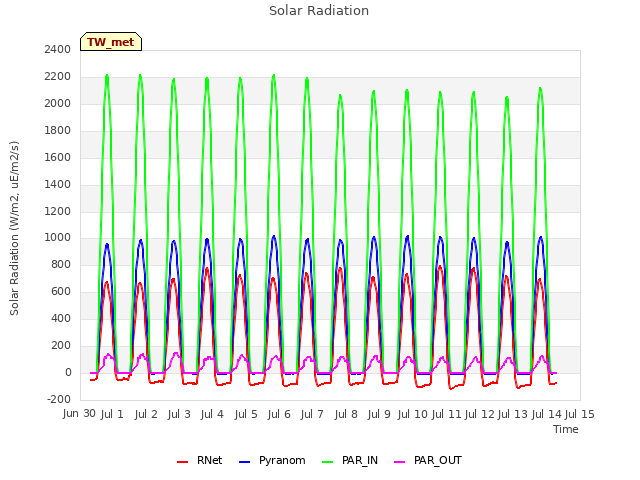Click the magenta PAR_OUT legend color marker
The image size is (640, 480).
(400, 462)
